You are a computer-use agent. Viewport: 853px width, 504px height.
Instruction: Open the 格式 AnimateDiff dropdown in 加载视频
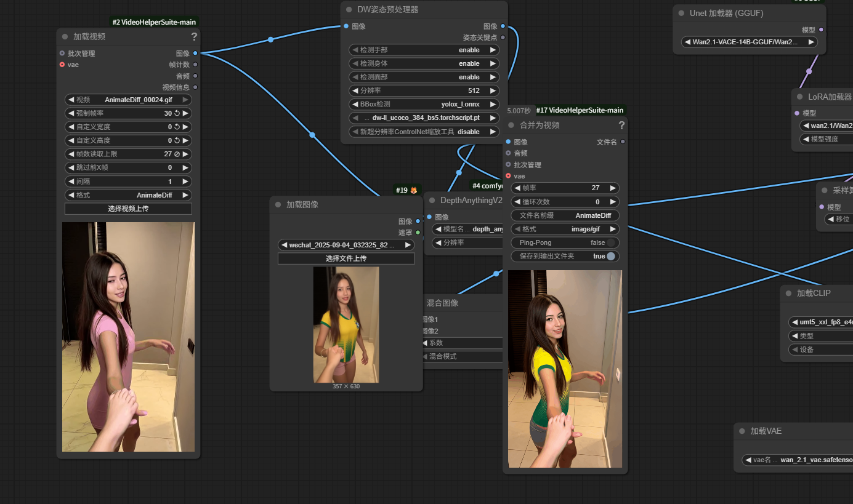pos(128,195)
